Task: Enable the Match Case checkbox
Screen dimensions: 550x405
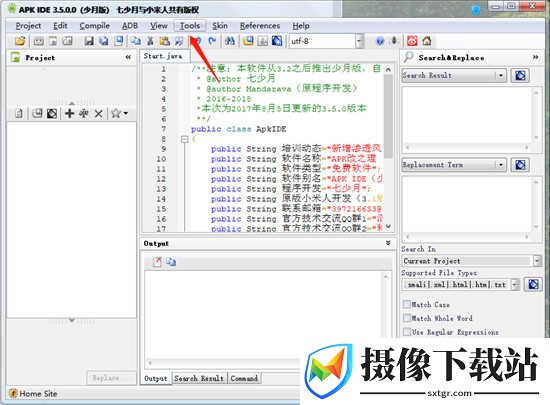Action: coord(407,304)
